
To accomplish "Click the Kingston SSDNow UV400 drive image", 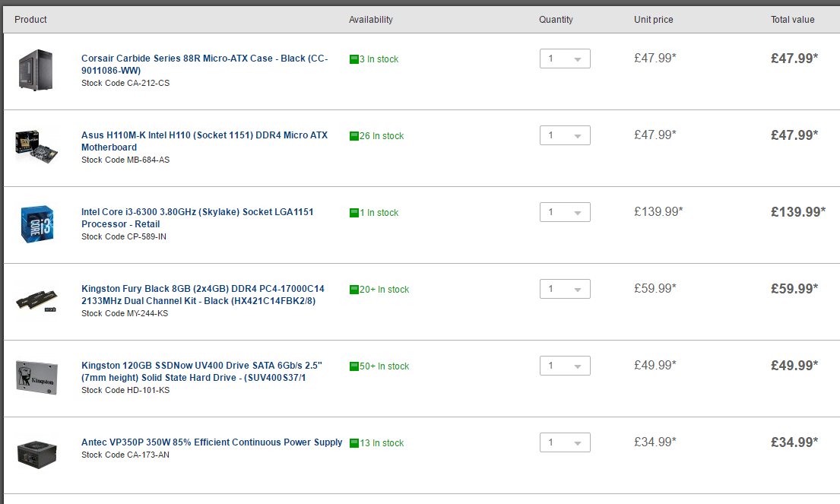I will 37,378.
